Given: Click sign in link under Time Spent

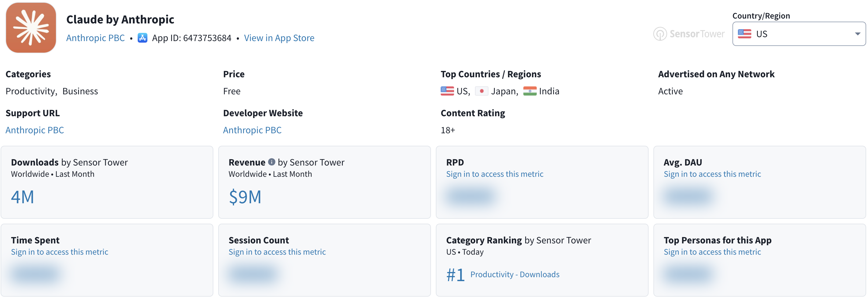Looking at the screenshot, I should coord(60,252).
